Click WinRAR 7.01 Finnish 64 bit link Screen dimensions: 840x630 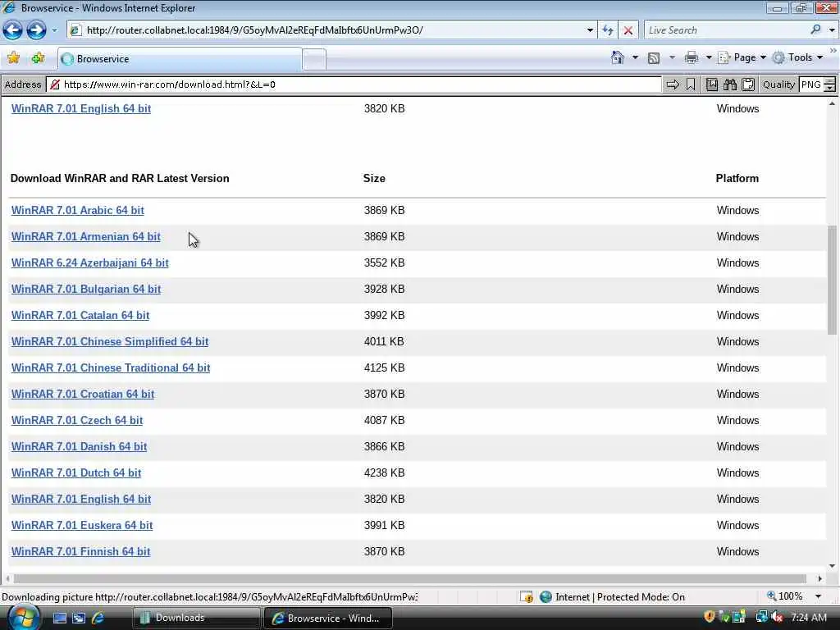tap(81, 551)
